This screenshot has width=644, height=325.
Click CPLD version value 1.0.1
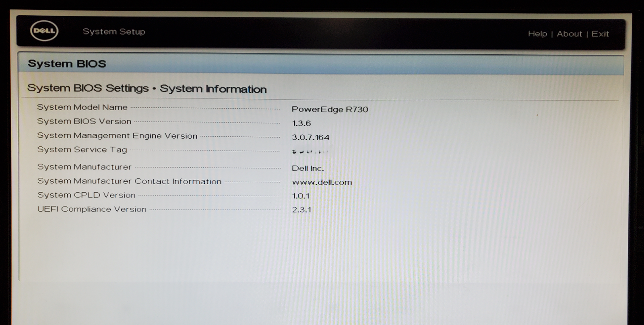(x=301, y=196)
